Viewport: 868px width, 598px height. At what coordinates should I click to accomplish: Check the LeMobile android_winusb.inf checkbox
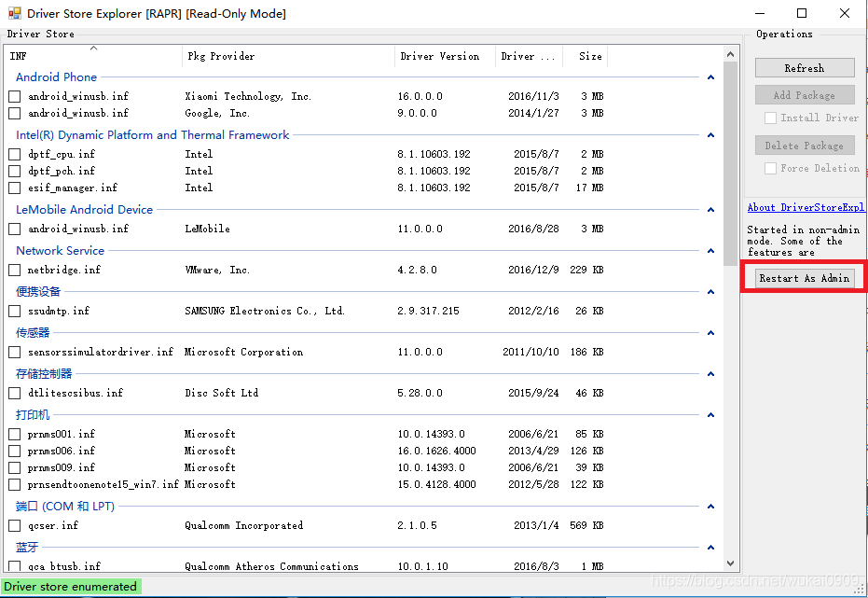[15, 229]
